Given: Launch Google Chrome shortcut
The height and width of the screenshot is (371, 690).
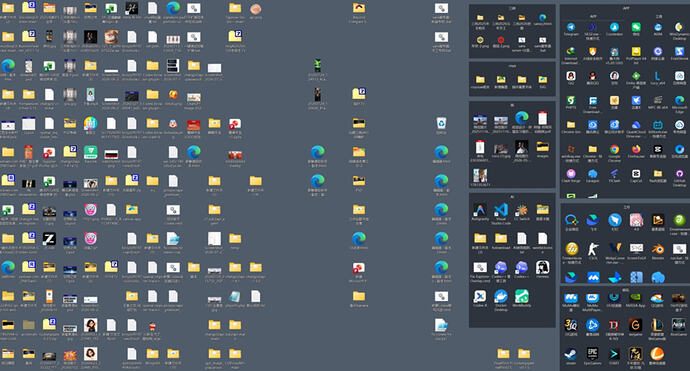Looking at the screenshot, I should point(614,150).
